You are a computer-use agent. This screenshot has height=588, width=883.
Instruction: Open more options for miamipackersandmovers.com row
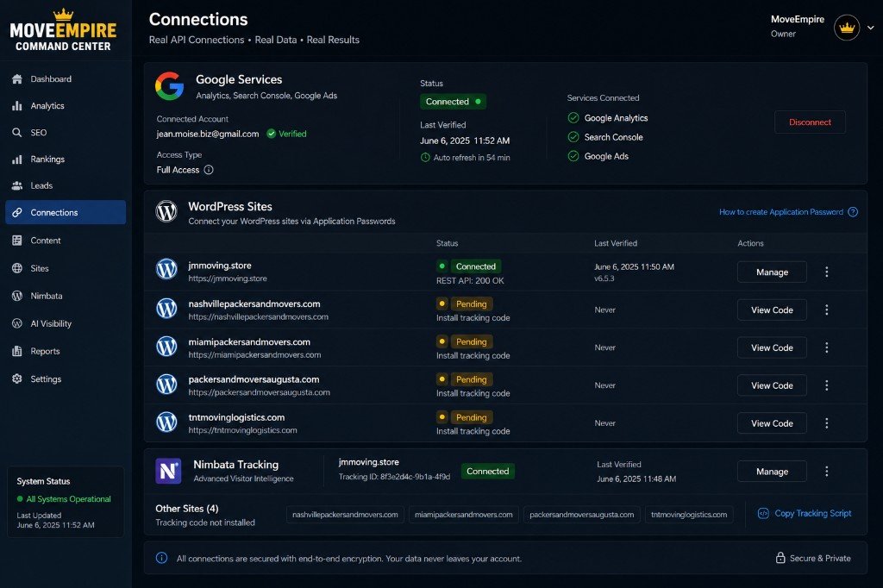(826, 347)
